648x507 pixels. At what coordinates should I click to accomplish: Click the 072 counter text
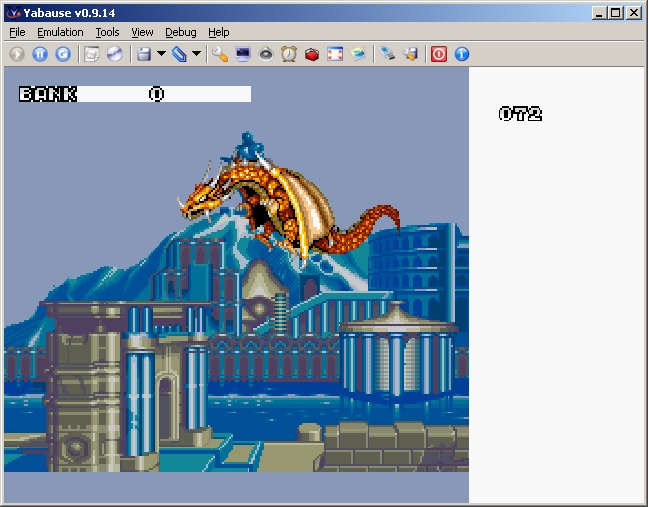pos(520,114)
